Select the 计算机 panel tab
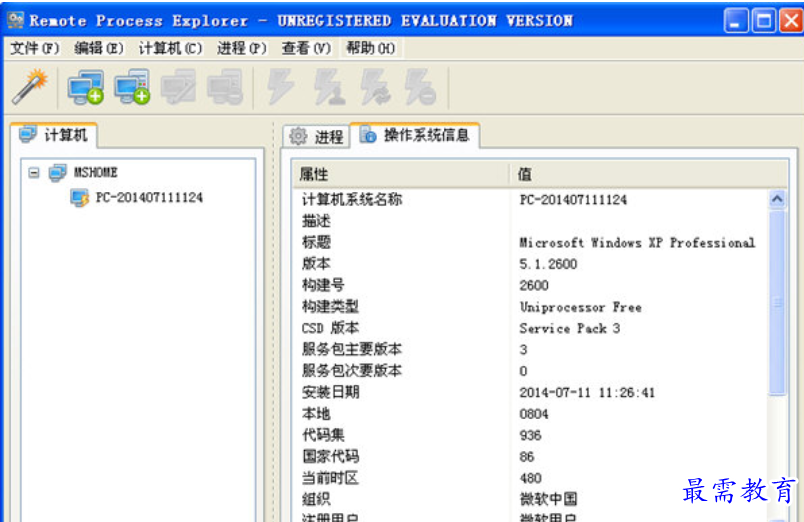Screen dimensions: 804x522 (x=53, y=135)
